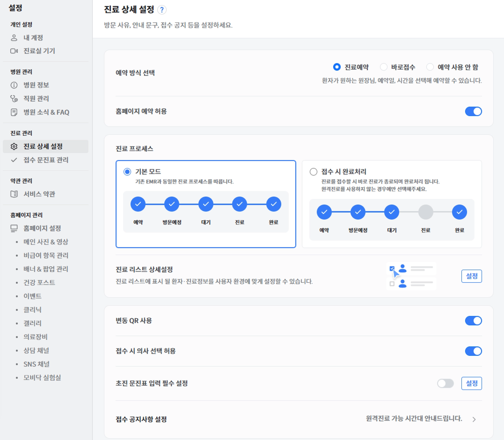Image resolution: width=504 pixels, height=440 pixels.
Task: Click 설정 button beside 초진 문진표 toggle
Action: click(471, 383)
